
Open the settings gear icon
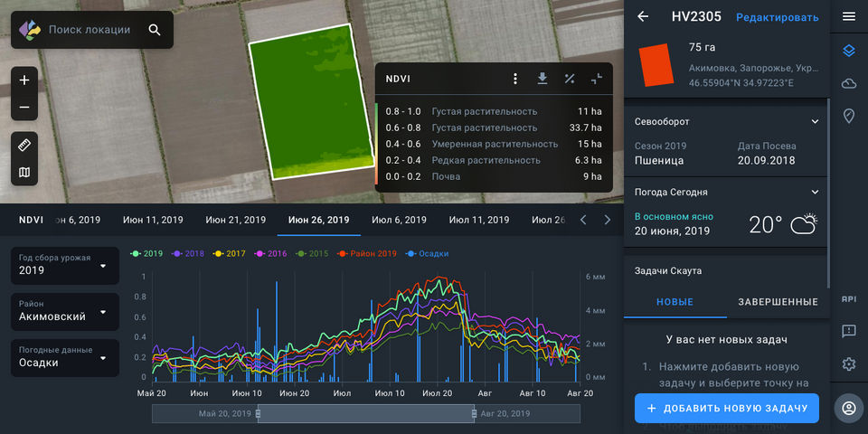[x=849, y=363]
